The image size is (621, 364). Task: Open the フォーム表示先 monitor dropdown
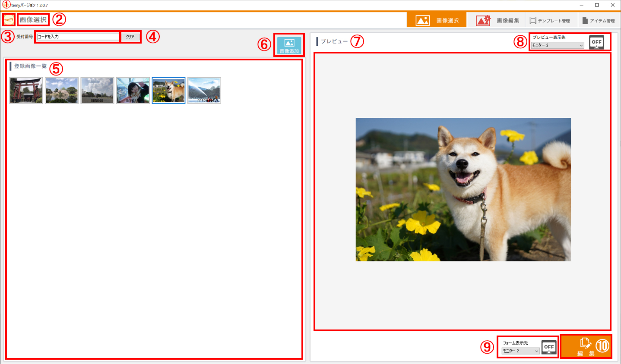(x=520, y=351)
